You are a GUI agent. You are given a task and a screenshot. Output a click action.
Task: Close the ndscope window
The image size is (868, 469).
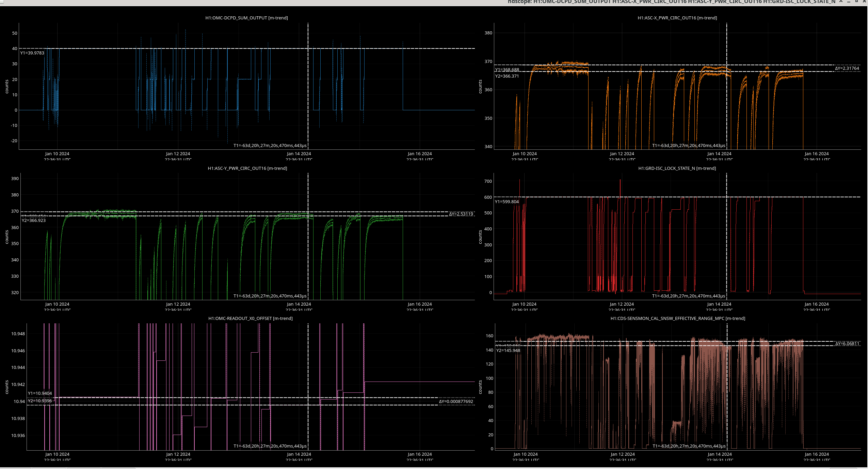pyautogui.click(x=864, y=1)
